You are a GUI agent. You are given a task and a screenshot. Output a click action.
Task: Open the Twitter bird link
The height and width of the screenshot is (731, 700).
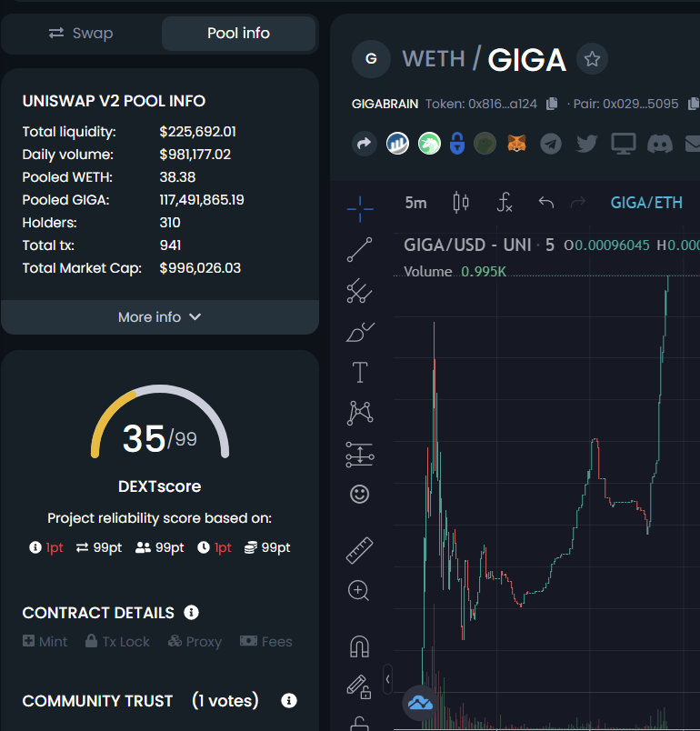pos(586,144)
